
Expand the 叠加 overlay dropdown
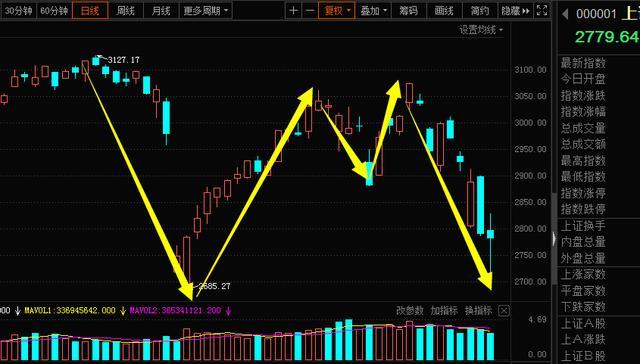373,11
